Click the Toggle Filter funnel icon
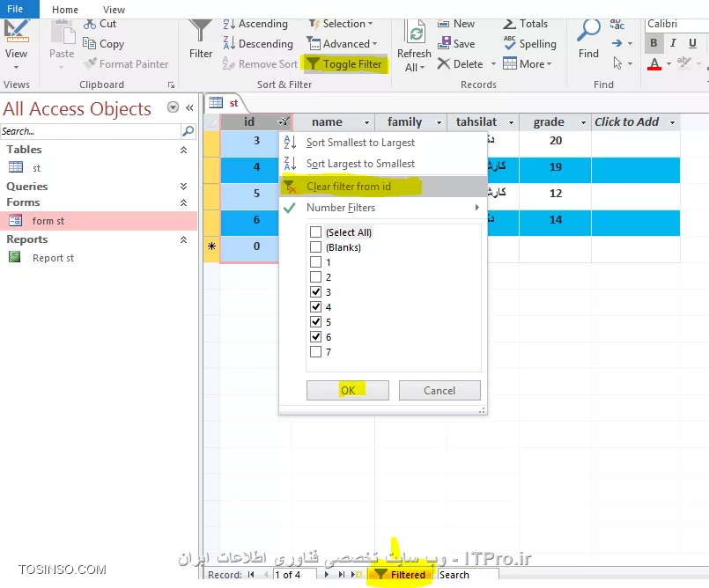Image resolution: width=709 pixels, height=588 pixels. tap(313, 63)
